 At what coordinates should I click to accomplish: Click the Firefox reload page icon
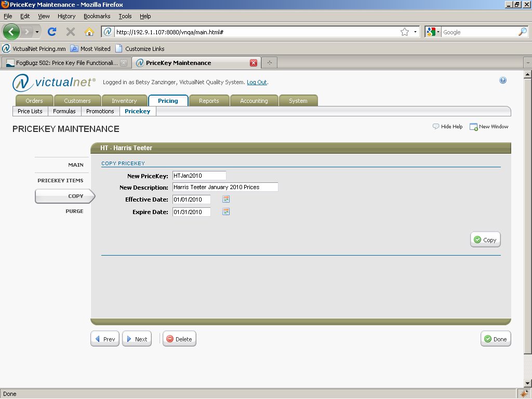[52, 32]
